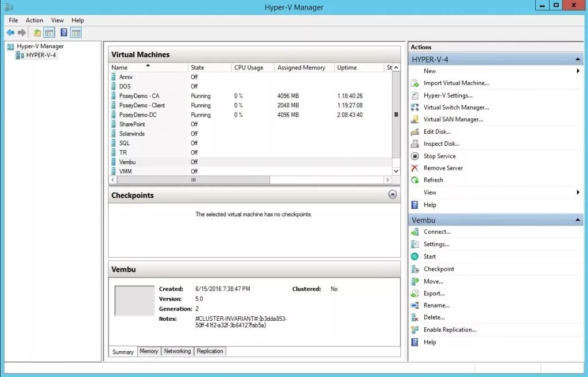
Task: Click the CPU Usage column header
Action: pos(253,68)
